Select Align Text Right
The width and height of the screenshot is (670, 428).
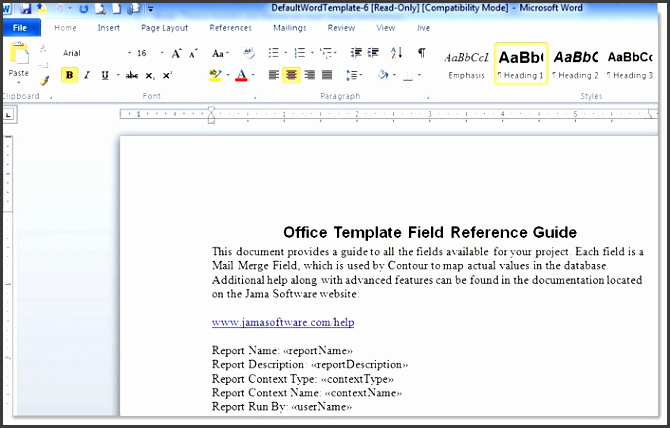point(309,75)
